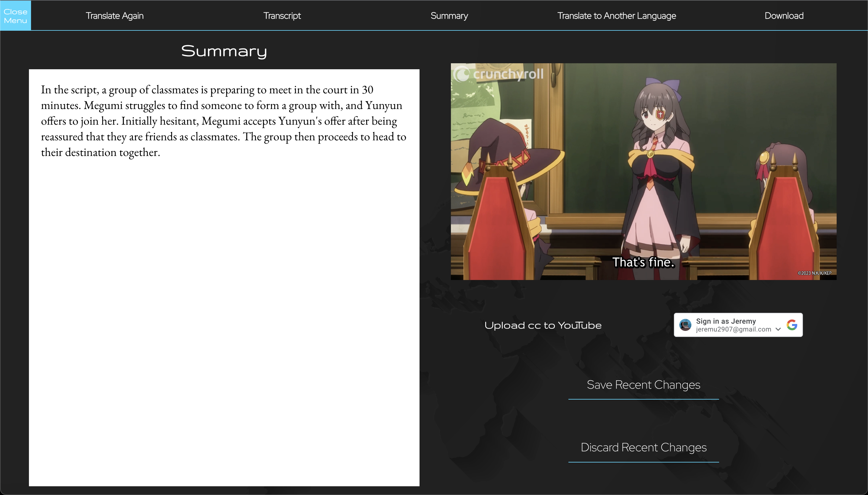Click the jeremu2907@gmail.com email text

tap(733, 329)
